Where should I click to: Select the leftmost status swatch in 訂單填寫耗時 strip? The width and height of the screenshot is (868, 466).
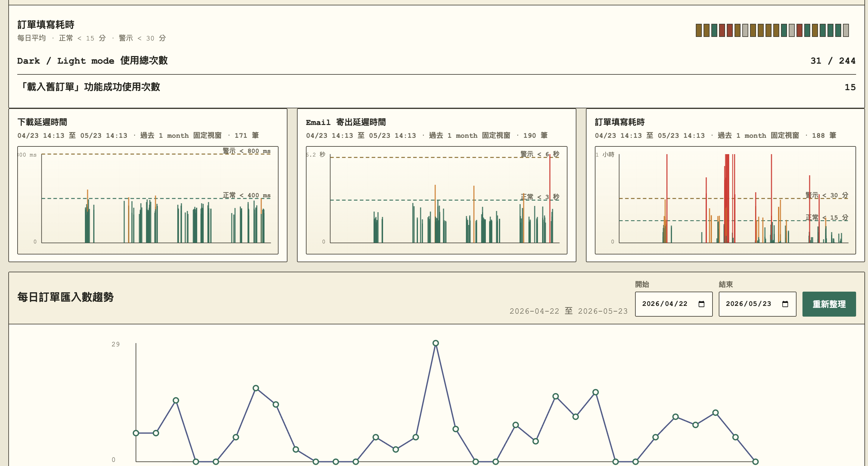pos(699,30)
